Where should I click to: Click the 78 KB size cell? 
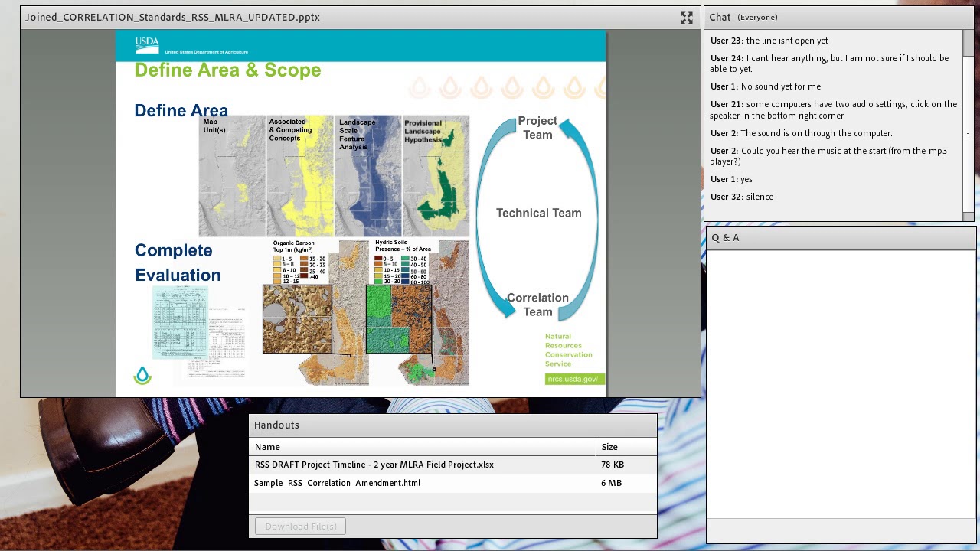pos(612,465)
